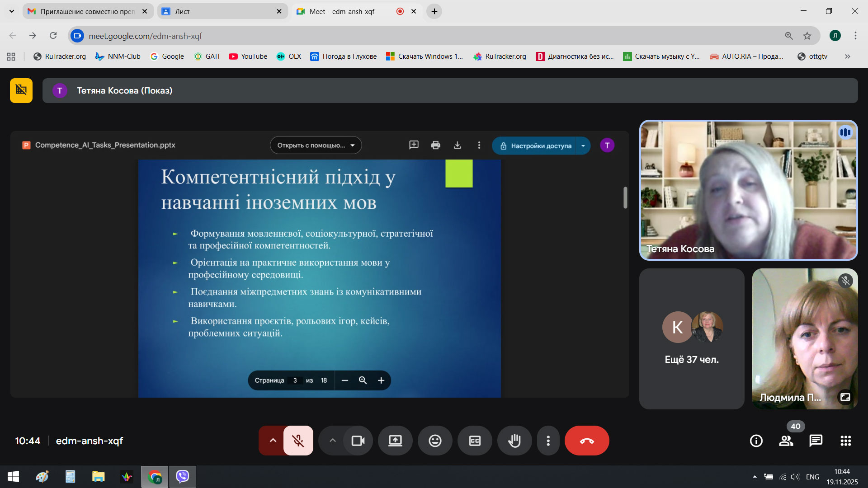Toggle the camera off

coord(358,441)
